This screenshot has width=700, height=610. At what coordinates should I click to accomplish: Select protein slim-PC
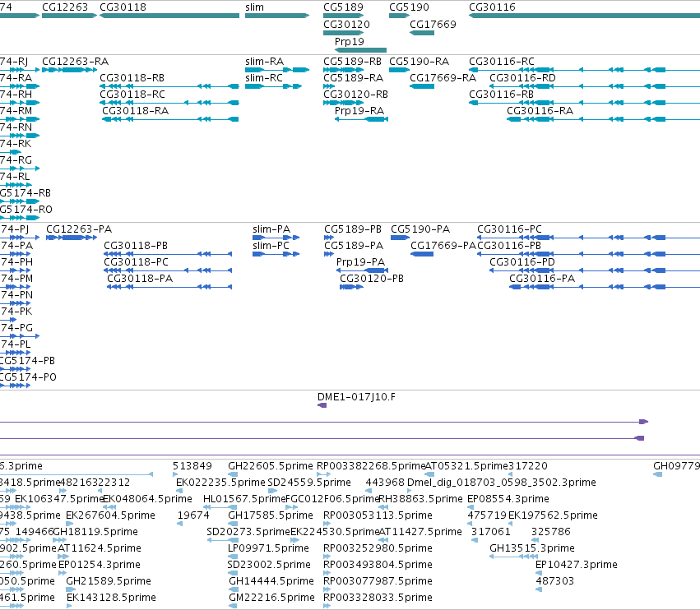[x=271, y=246]
